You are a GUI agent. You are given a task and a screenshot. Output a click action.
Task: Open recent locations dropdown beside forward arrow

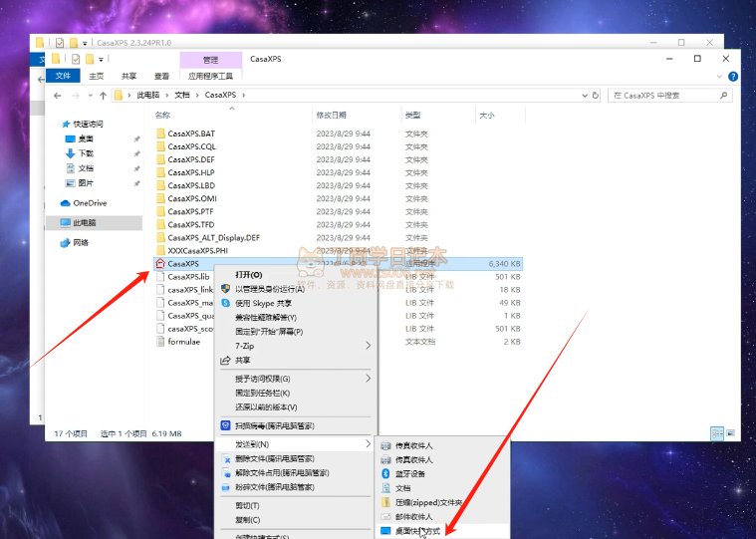[91, 96]
